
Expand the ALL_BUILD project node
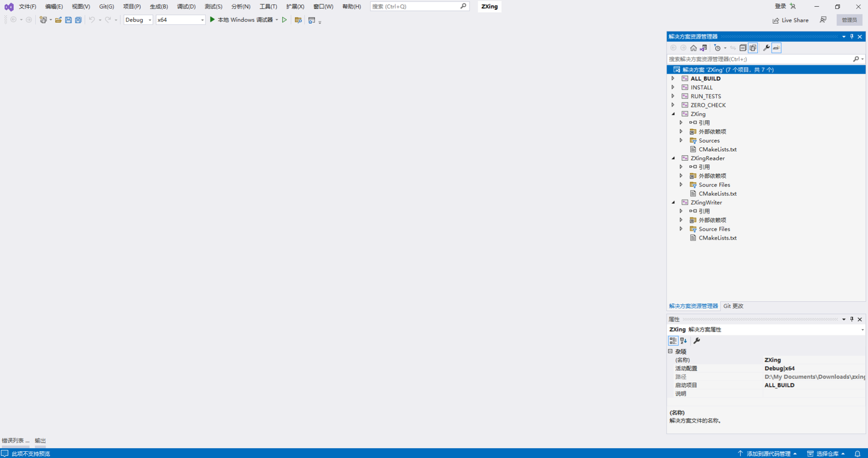673,78
